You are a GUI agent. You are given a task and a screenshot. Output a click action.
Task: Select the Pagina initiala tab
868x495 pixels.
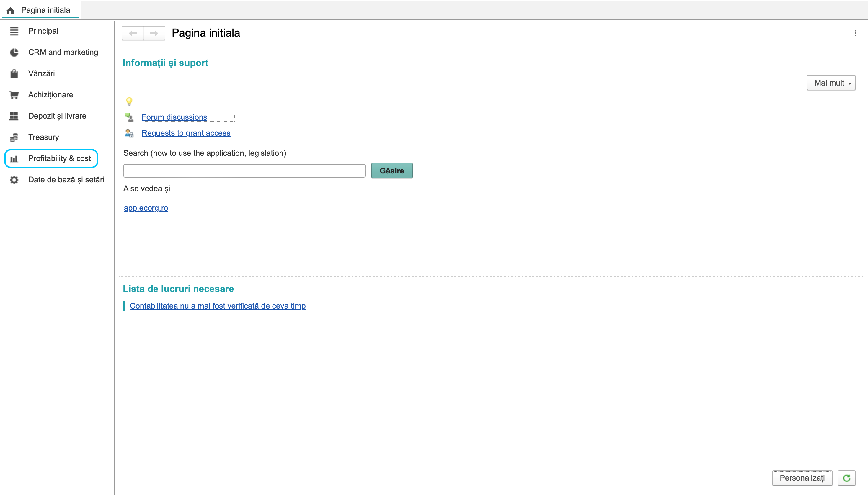point(40,10)
